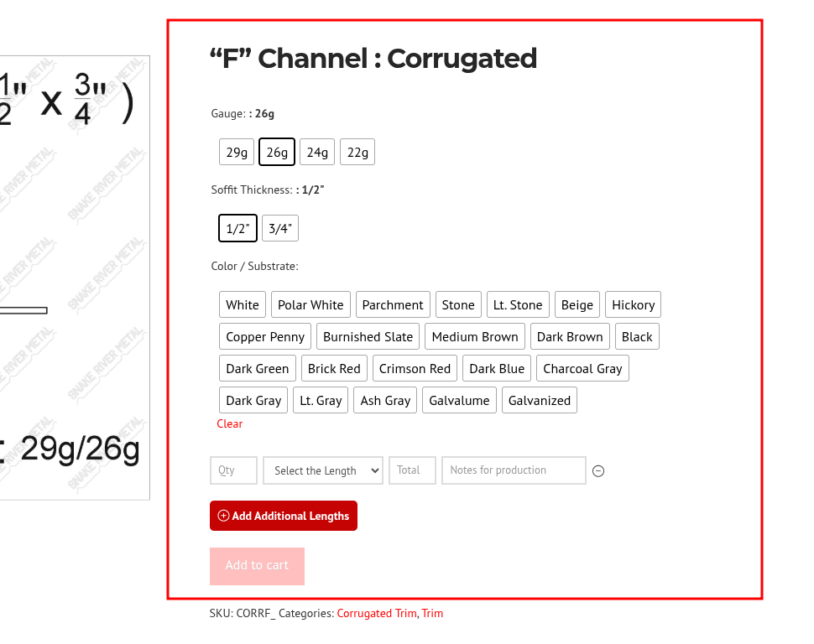
Task: Select the 29g gauge option
Action: 237,152
